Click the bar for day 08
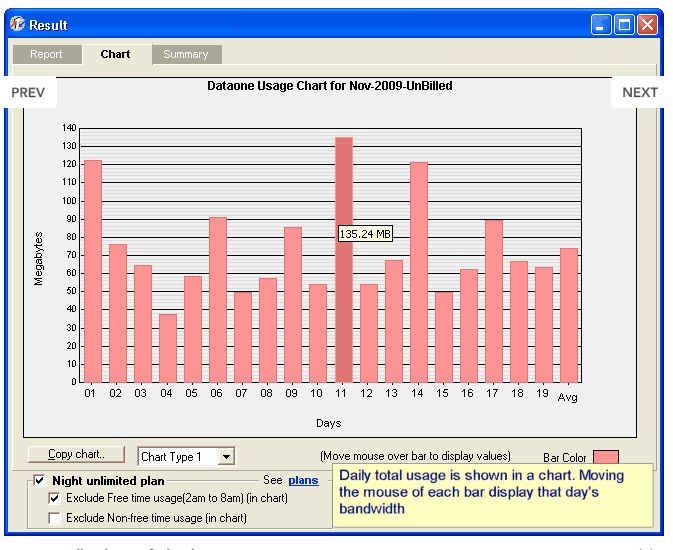This screenshot has width=673, height=550. 268,330
